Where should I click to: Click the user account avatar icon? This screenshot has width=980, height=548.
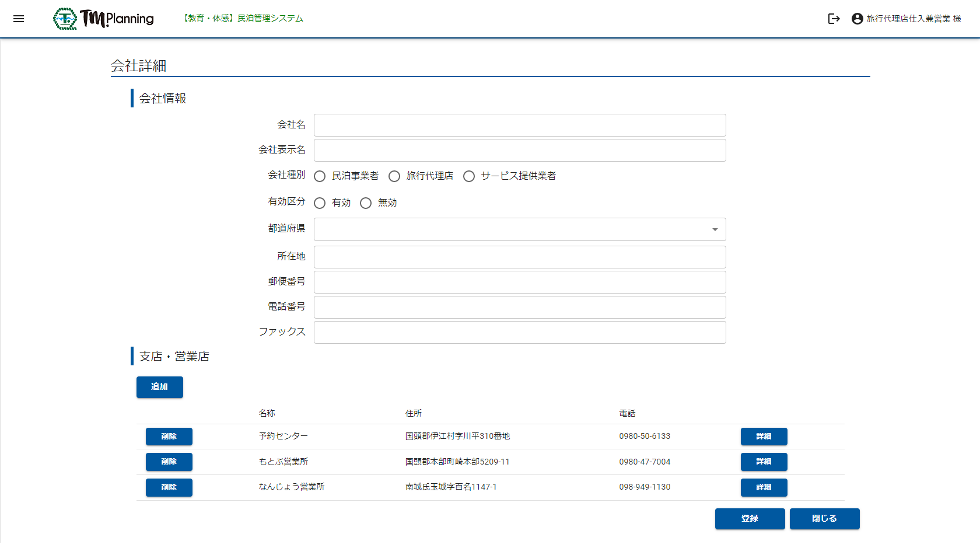pyautogui.click(x=857, y=19)
